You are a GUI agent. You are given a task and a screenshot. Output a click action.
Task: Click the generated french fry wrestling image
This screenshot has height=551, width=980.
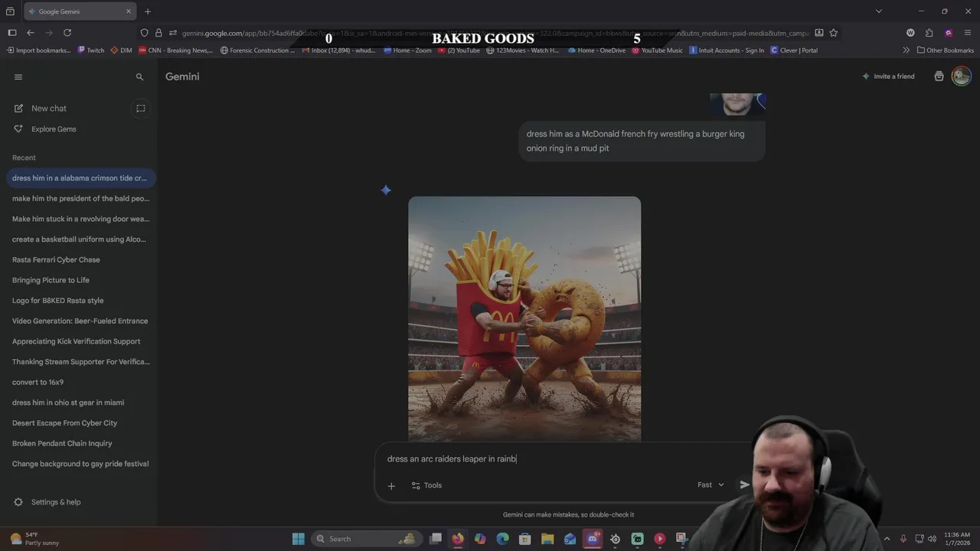click(524, 318)
